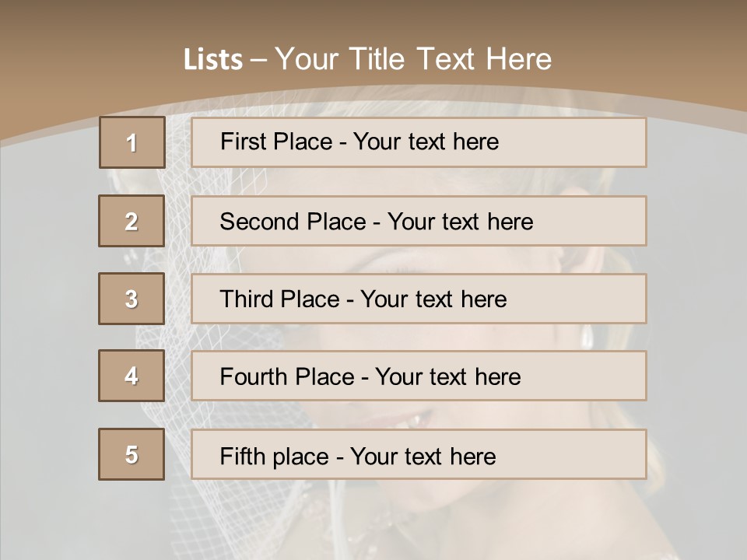This screenshot has height=560, width=747.
Task: Click the number 3 box
Action: [x=132, y=299]
